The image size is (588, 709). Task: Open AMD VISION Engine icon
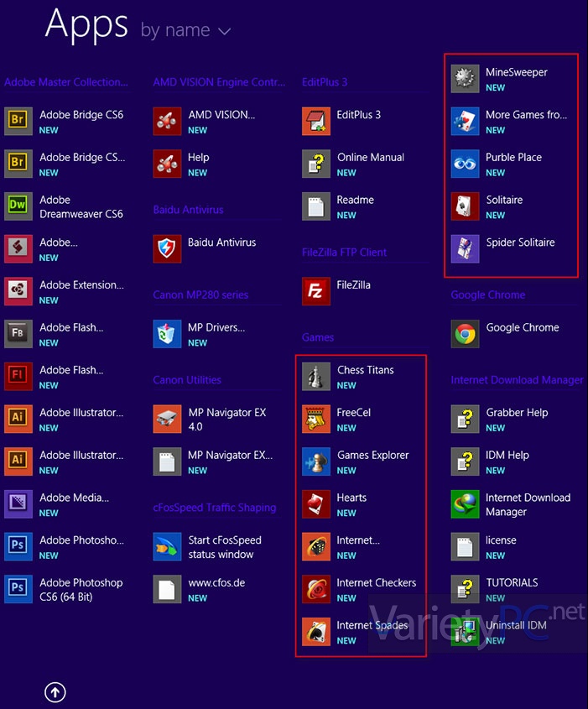(167, 121)
